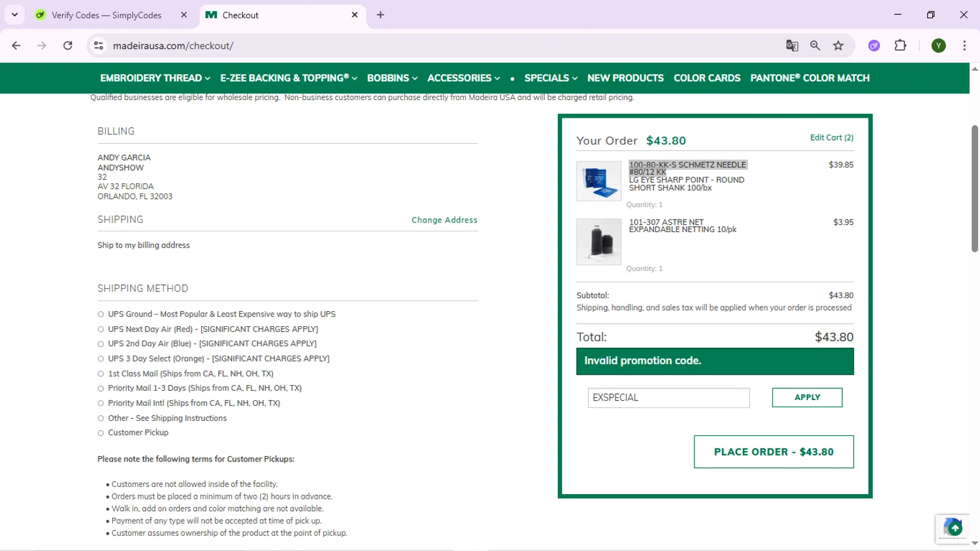Image resolution: width=980 pixels, height=551 pixels.
Task: Expand Specials menu
Action: (551, 78)
